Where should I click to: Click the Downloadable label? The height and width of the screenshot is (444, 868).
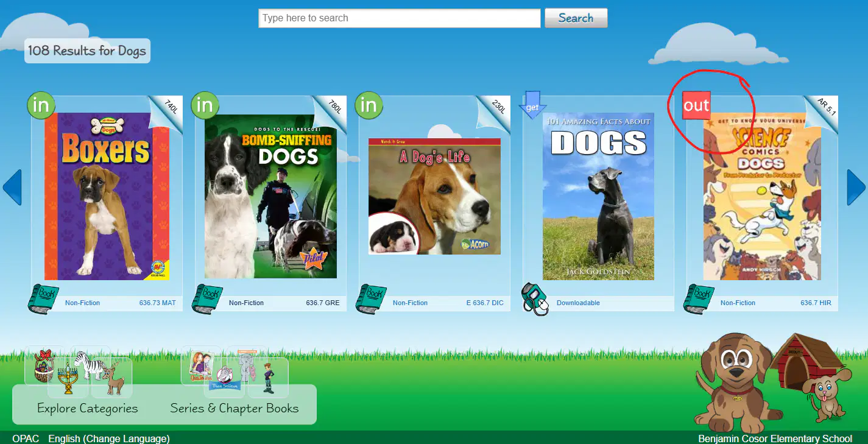578,303
